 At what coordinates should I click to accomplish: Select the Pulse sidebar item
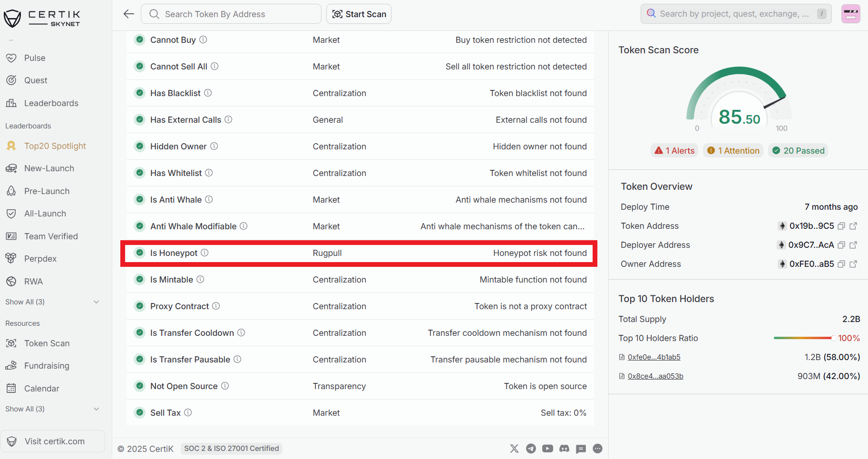point(35,58)
